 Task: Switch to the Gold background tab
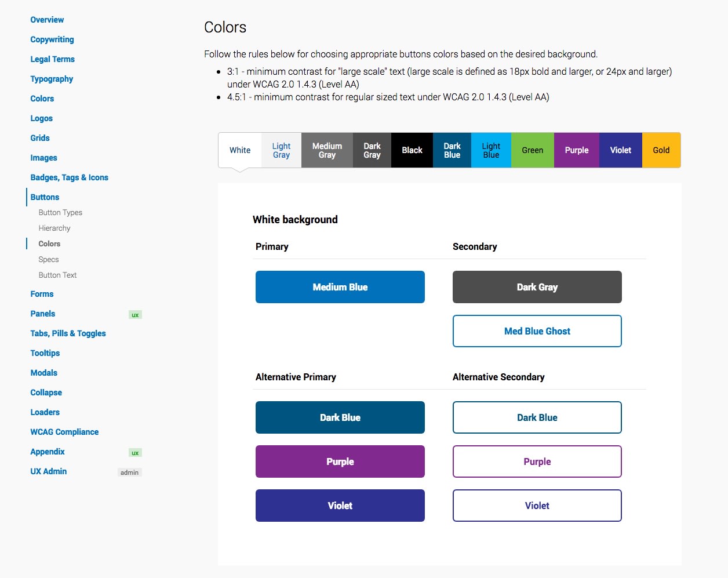pos(661,150)
